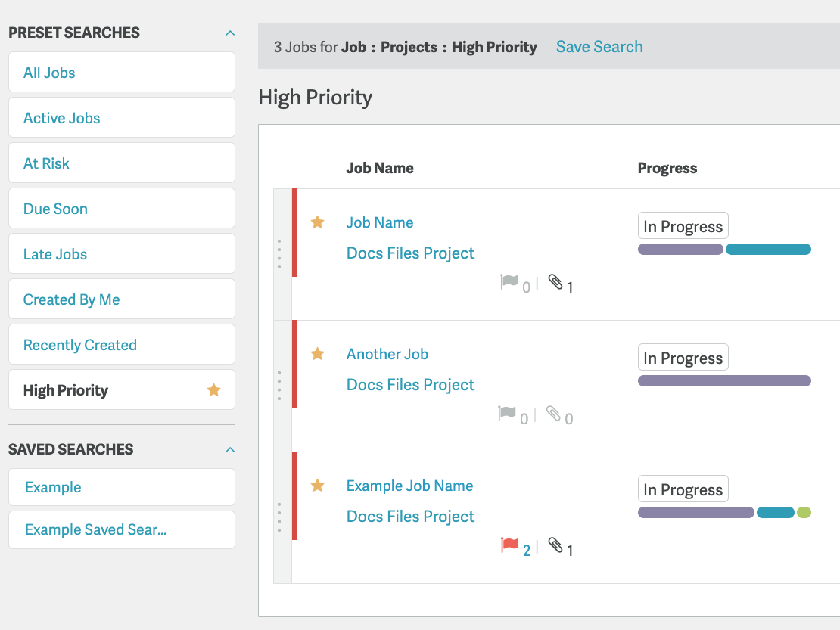Viewport: 840px width, 630px height.
Task: Click the paperclip icon for Example Job Name
Action: pos(555,545)
